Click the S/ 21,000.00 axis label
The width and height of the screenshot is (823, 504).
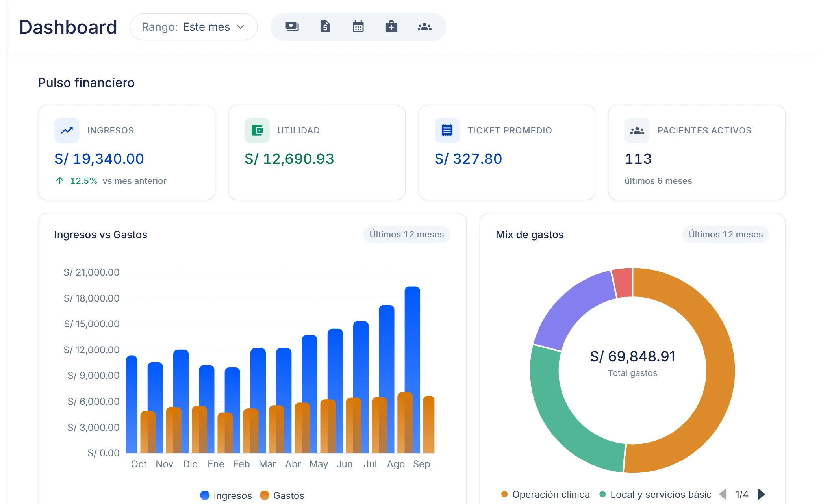[91, 272]
